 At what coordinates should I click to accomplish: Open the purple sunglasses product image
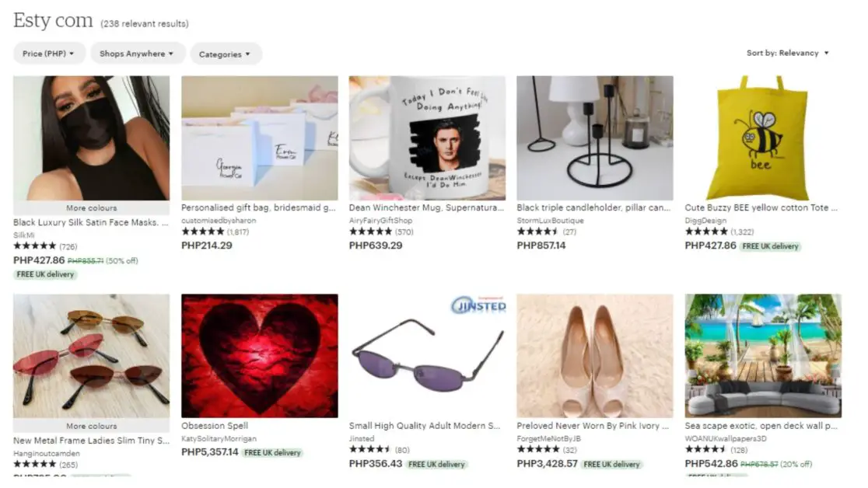point(427,356)
